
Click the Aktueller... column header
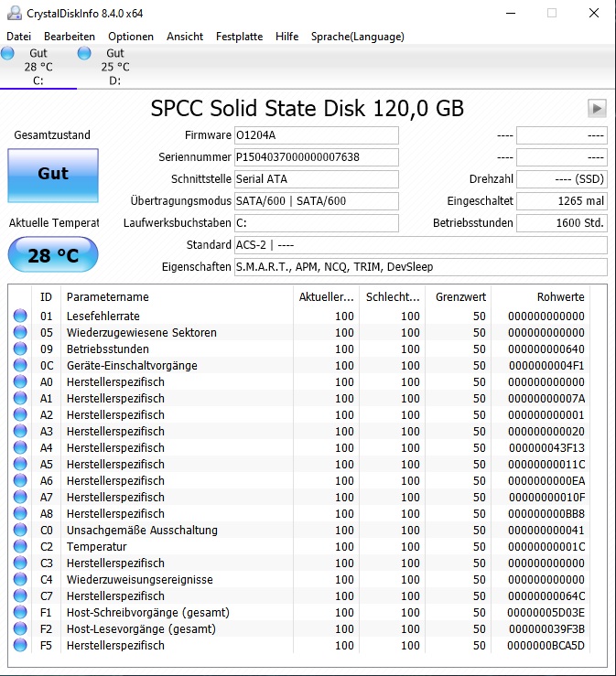coord(326,297)
